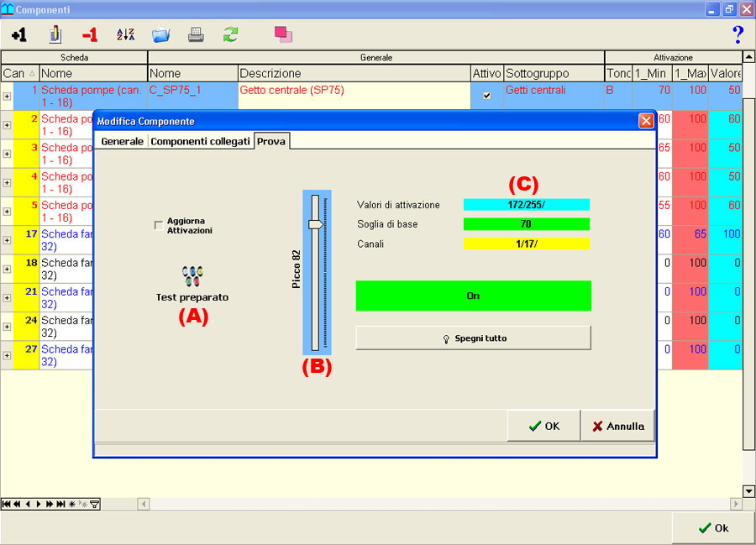
Task: Sort by the Can column header
Action: pos(20,73)
